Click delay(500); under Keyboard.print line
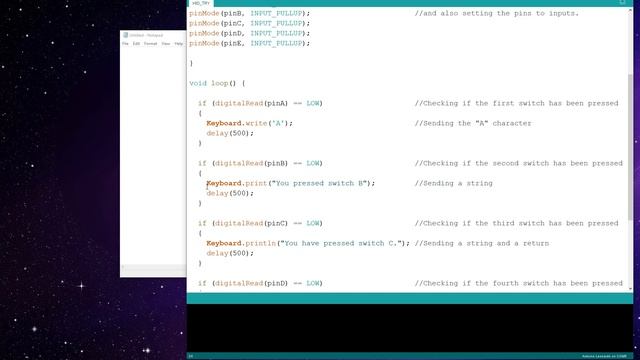Image resolution: width=640 pixels, height=360 pixels. point(230,193)
